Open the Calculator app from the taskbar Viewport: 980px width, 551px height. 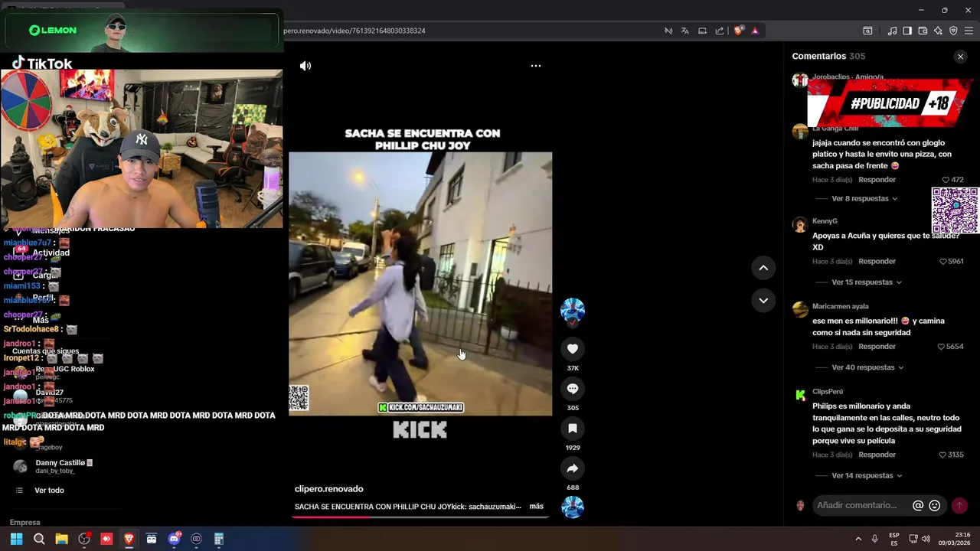[219, 540]
